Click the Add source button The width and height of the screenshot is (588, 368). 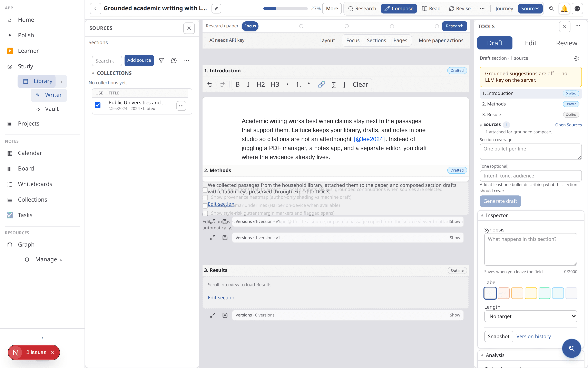tap(139, 60)
